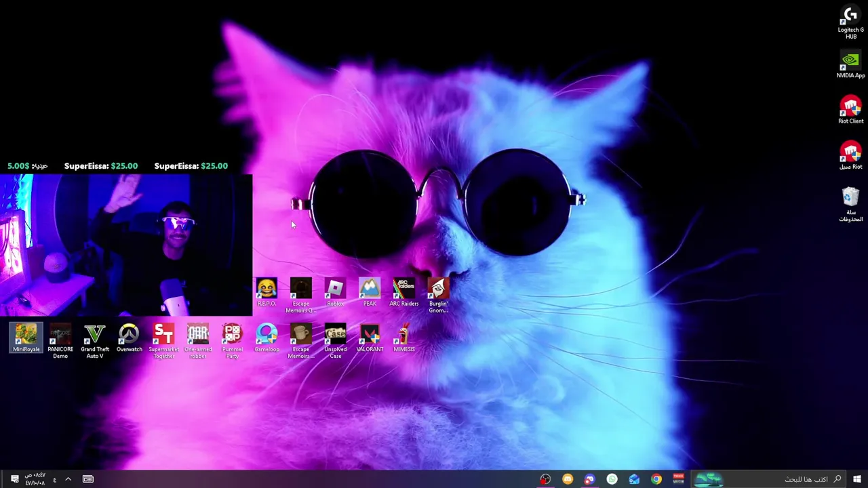Open the Mail app on the taskbar
Image resolution: width=868 pixels, height=488 pixels.
(634, 479)
